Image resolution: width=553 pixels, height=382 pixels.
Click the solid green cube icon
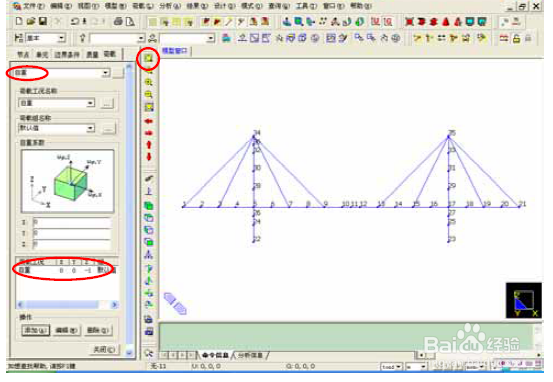[x=149, y=206]
